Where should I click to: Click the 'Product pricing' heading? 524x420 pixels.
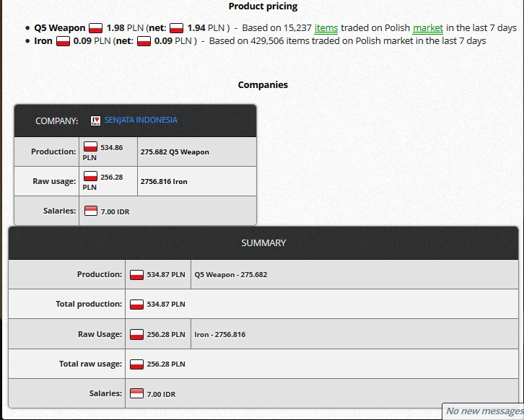263,6
